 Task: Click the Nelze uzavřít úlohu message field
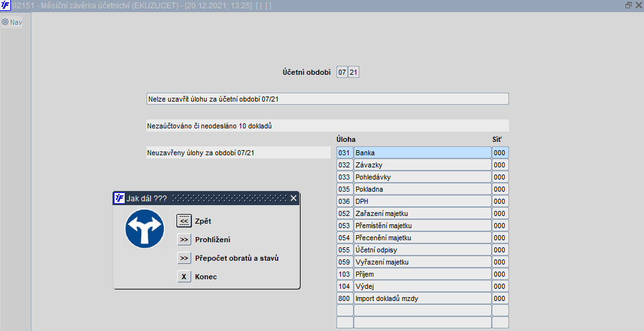[327, 99]
